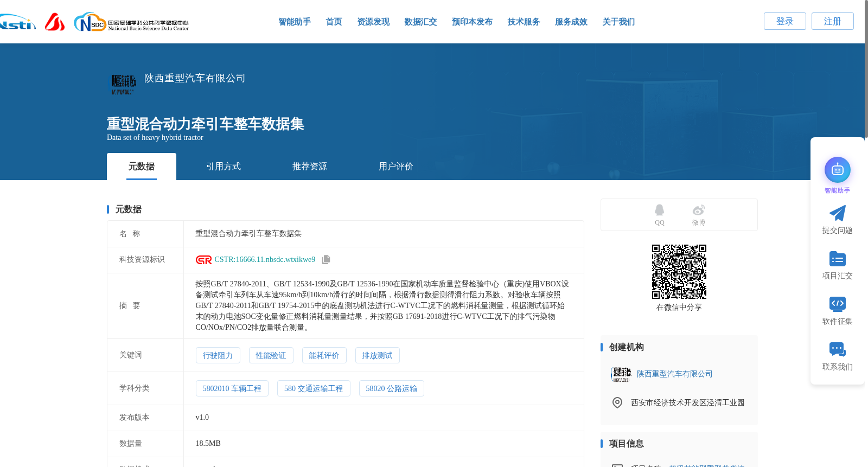The width and height of the screenshot is (868, 467).
Task: Click the WeChat share QR code
Action: [x=679, y=272]
